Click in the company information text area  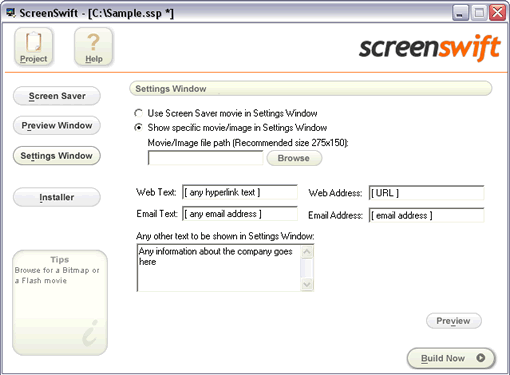[x=219, y=268]
